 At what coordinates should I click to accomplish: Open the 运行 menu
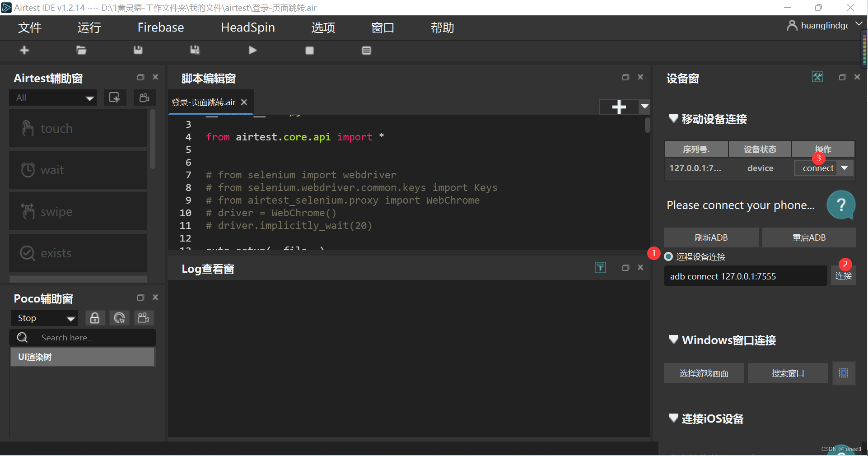click(x=89, y=28)
